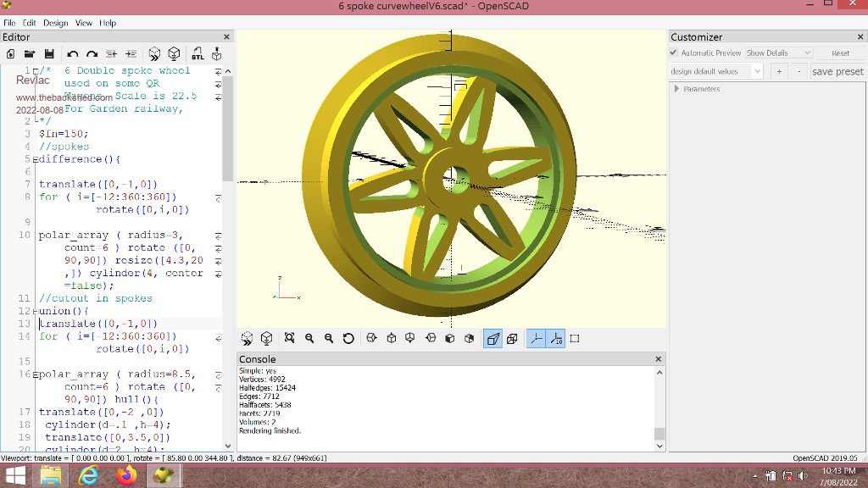Image resolution: width=868 pixels, height=488 pixels.
Task: Click the Export as STL icon
Action: point(196,53)
